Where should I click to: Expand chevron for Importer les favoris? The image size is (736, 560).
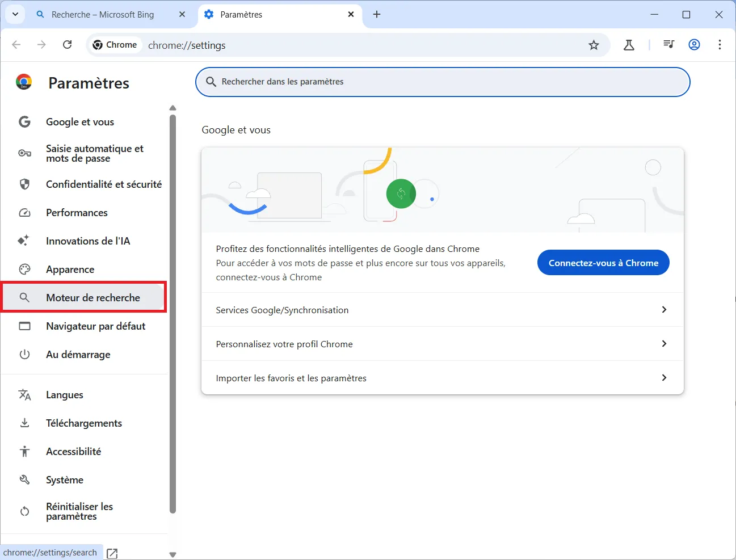click(664, 378)
